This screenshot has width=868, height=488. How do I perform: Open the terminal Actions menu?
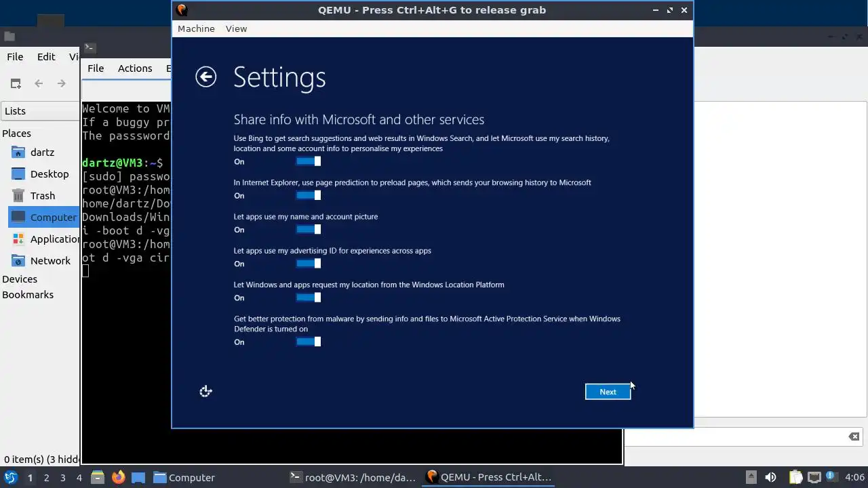[135, 68]
